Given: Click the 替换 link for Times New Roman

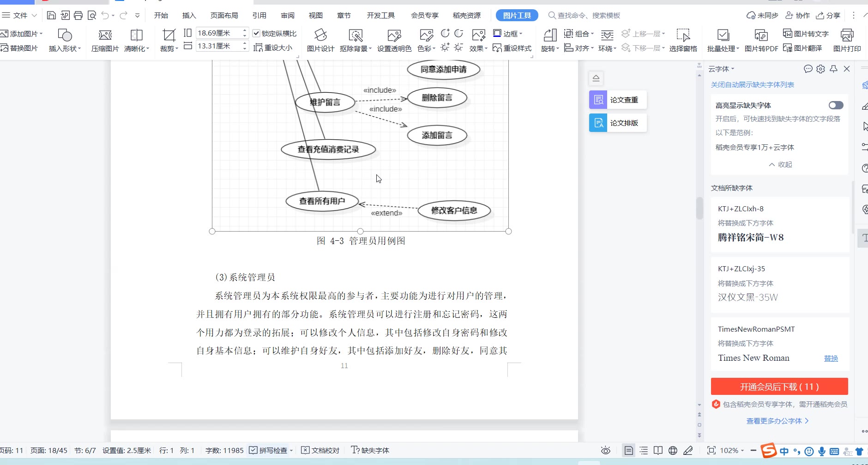Looking at the screenshot, I should (831, 358).
